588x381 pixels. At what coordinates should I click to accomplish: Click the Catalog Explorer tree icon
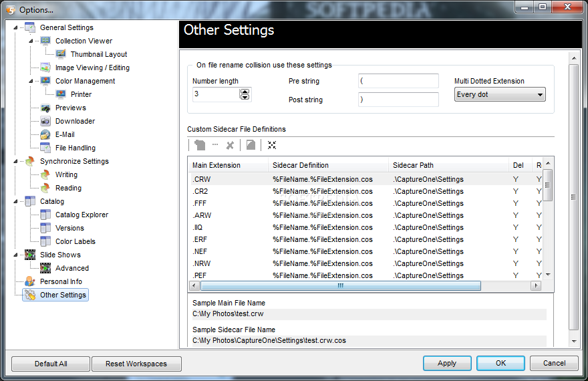[x=45, y=215]
